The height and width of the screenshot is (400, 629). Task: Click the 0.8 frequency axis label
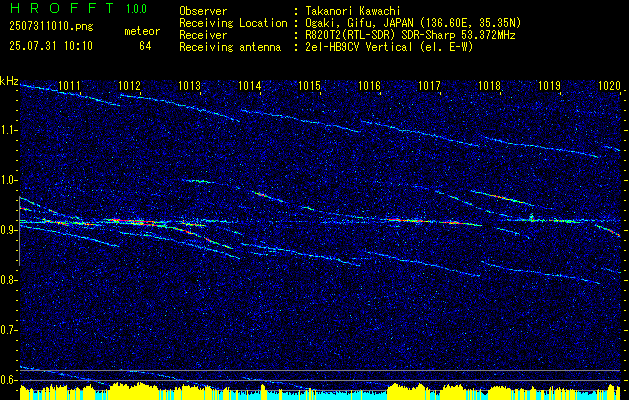point(9,280)
